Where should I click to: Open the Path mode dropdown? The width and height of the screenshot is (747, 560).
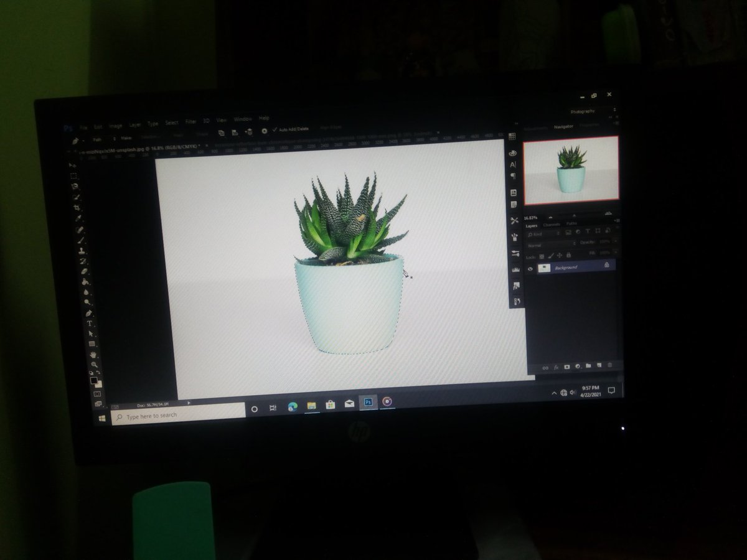104,139
